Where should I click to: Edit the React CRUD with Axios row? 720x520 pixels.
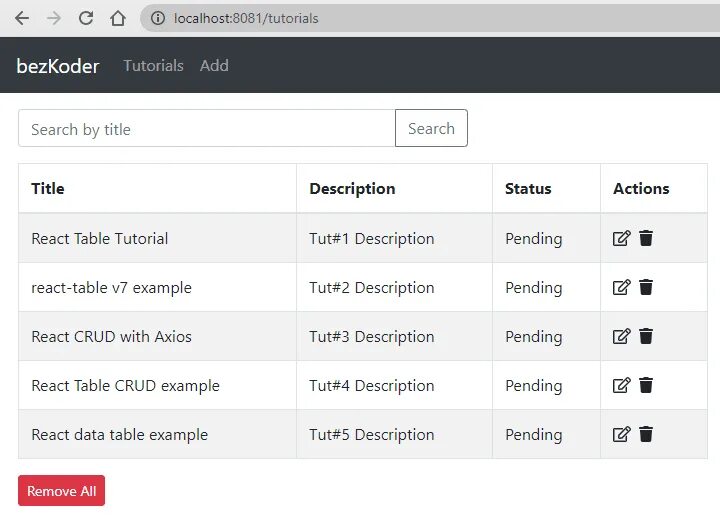621,336
